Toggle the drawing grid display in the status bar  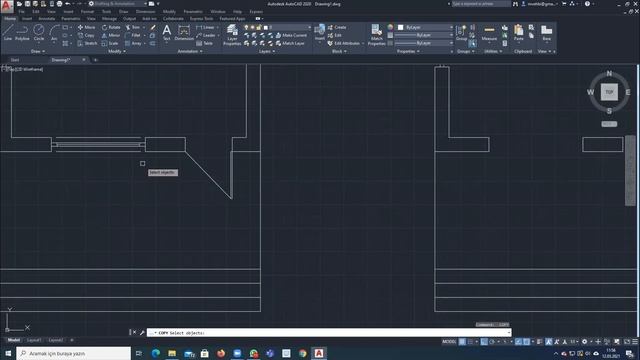coord(462,342)
